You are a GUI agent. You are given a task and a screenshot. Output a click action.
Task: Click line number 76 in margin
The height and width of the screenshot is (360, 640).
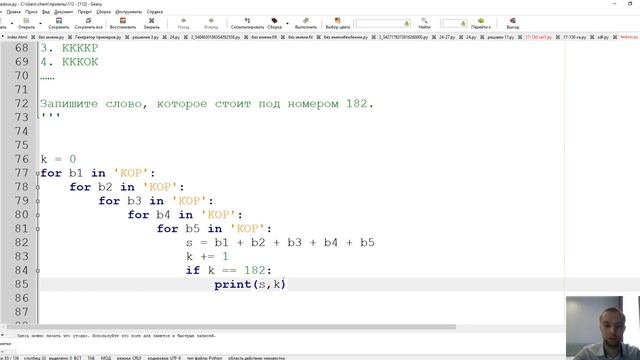coord(22,159)
